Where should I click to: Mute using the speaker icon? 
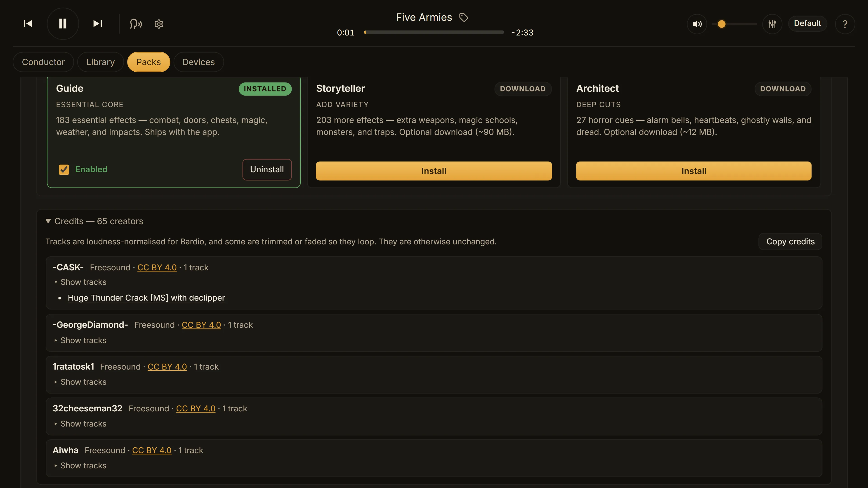click(697, 24)
